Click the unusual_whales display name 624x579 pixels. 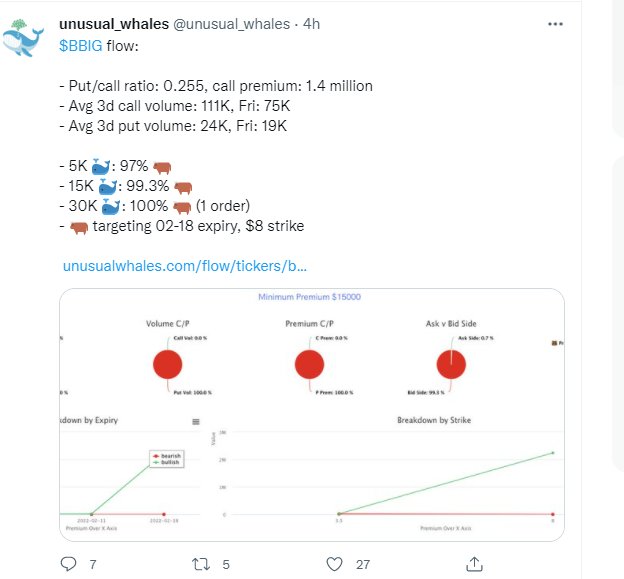point(114,24)
